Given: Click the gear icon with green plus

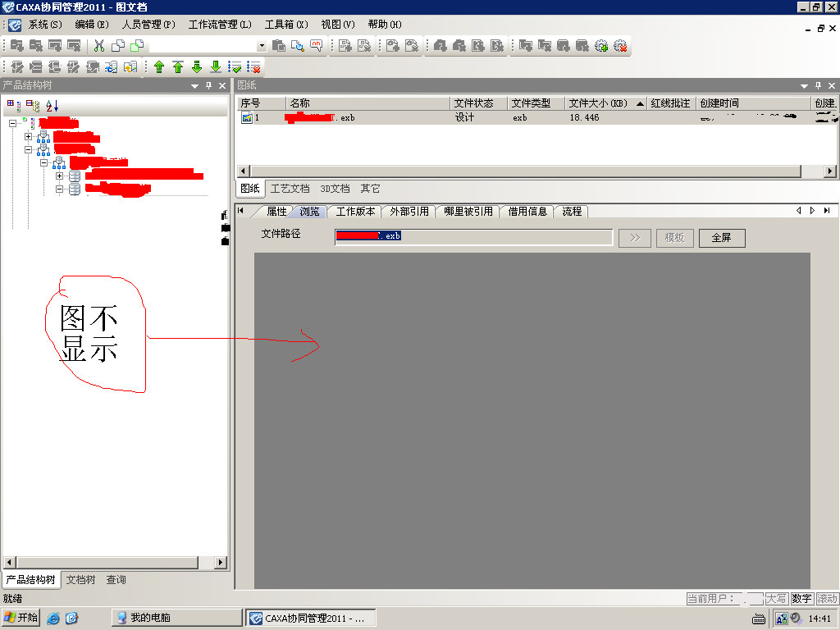Looking at the screenshot, I should 601,46.
